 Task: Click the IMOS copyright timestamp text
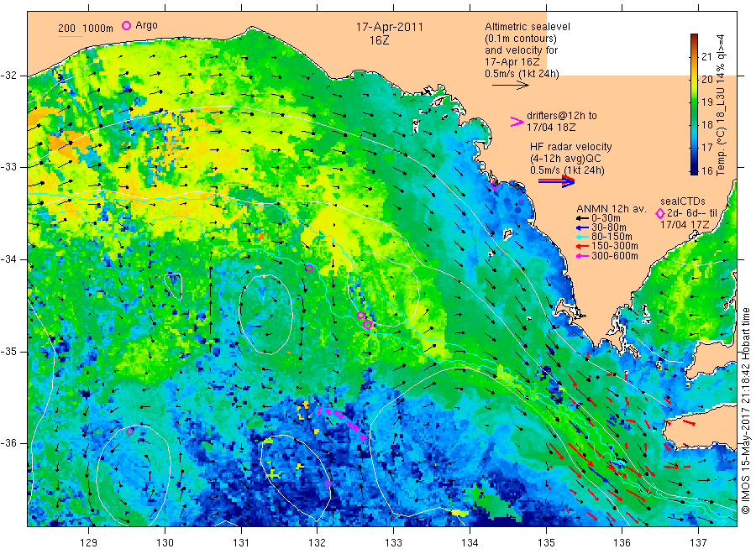[x=747, y=411]
